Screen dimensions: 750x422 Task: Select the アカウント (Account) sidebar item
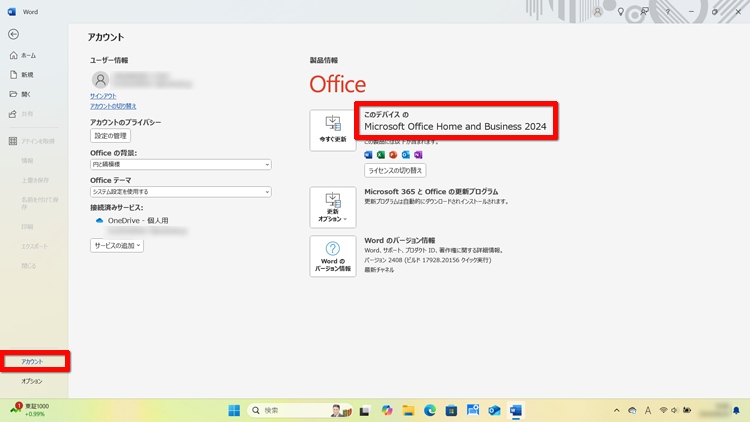pyautogui.click(x=33, y=361)
